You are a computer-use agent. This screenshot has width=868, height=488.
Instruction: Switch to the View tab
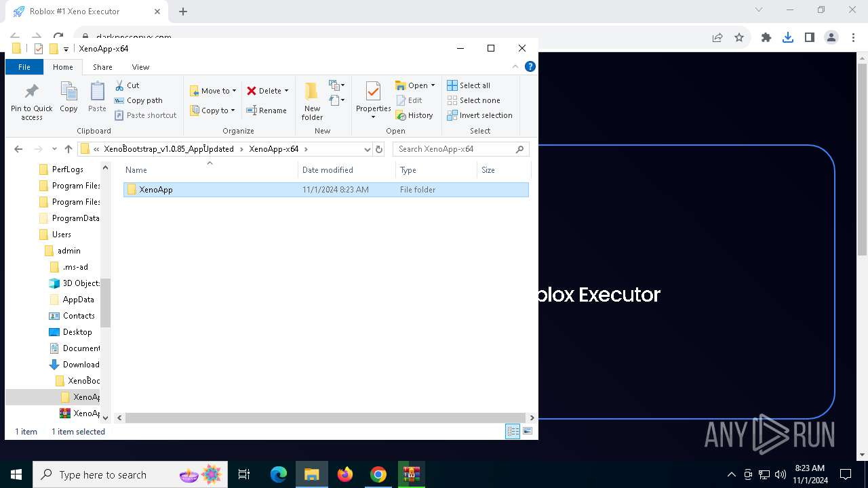coord(140,67)
